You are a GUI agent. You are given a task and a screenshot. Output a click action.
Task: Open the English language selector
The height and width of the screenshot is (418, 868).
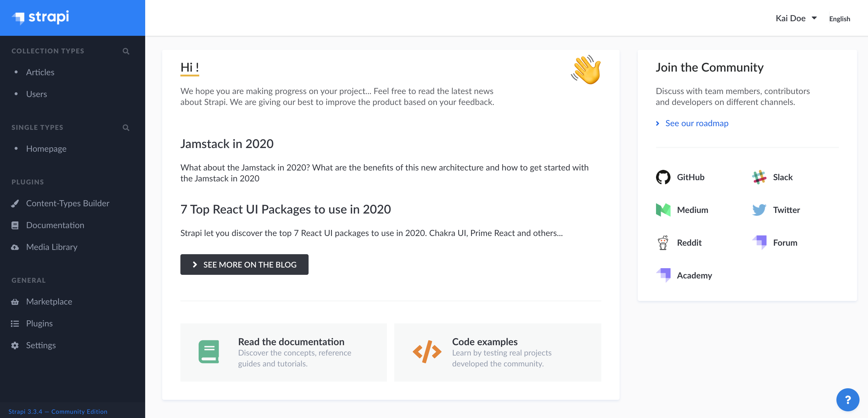839,19
